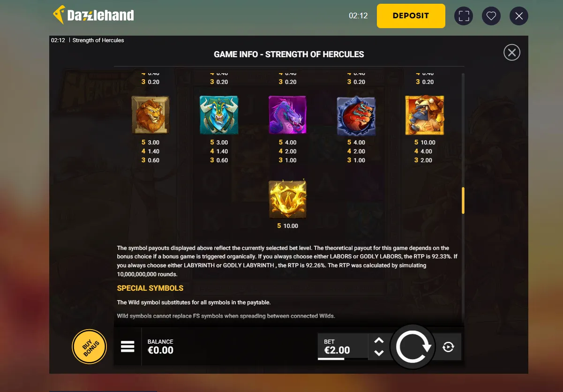563x392 pixels.
Task: Click the game info scrollbar thumb
Action: [x=463, y=201]
